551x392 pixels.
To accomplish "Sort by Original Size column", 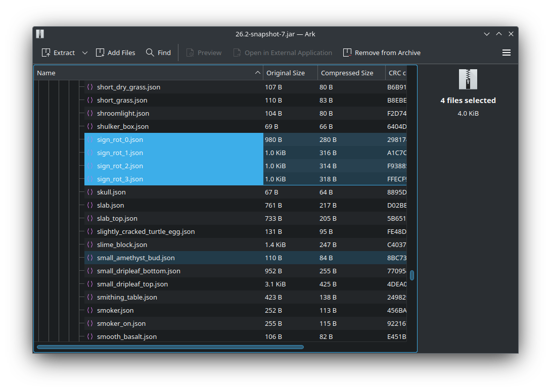I will pos(290,73).
